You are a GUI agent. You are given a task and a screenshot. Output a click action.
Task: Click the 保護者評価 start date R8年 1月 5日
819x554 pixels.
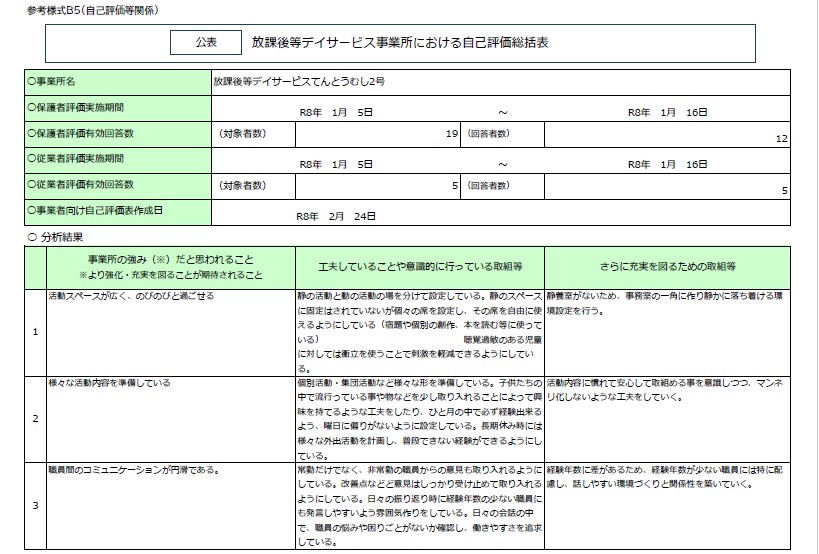pyautogui.click(x=336, y=113)
